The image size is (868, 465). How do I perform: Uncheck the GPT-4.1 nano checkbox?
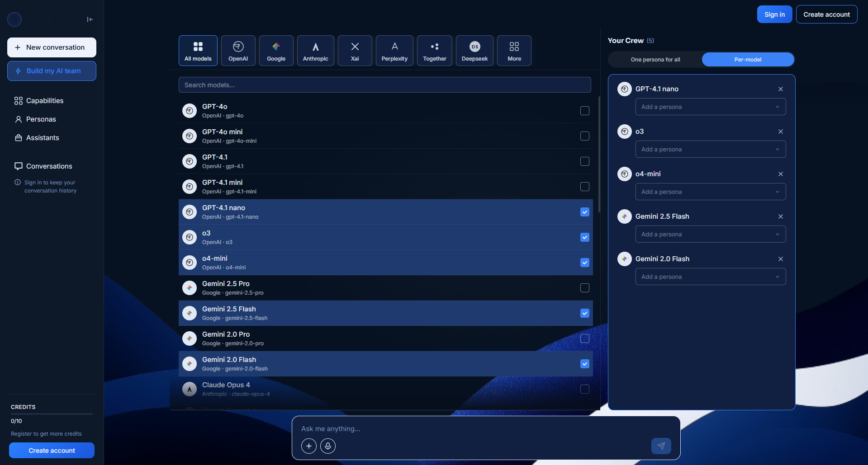pyautogui.click(x=585, y=212)
